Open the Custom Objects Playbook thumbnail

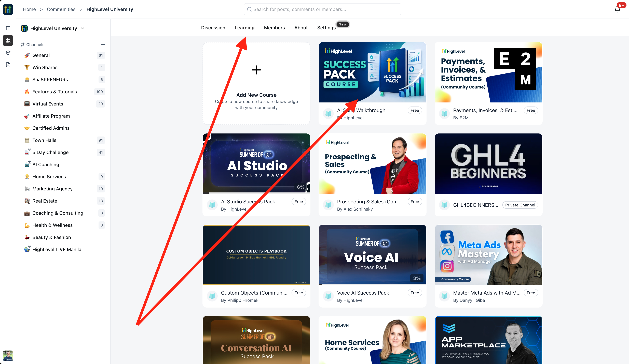pos(256,255)
